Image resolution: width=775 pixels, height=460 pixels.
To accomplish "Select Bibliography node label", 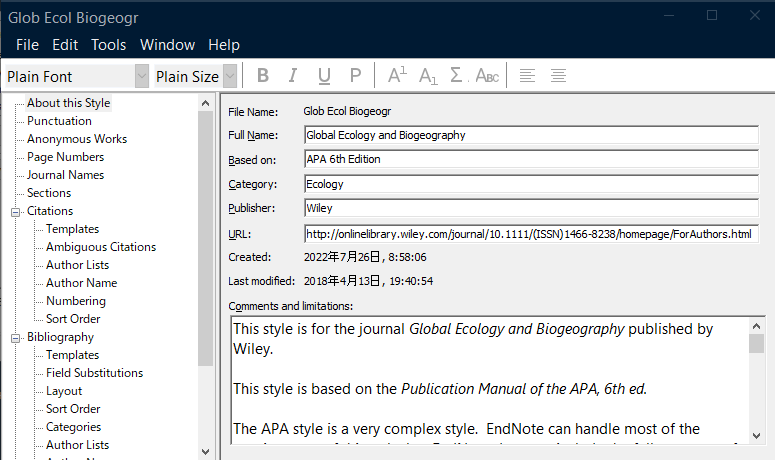I will pos(60,337).
